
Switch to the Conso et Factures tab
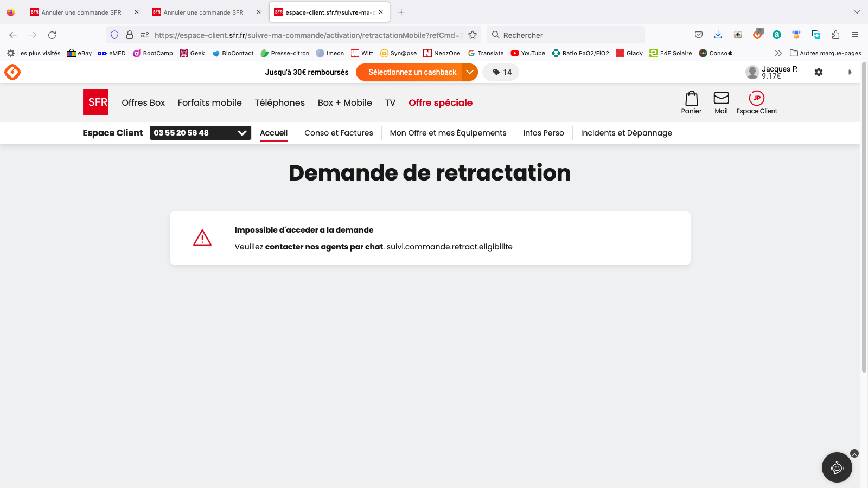click(x=338, y=133)
